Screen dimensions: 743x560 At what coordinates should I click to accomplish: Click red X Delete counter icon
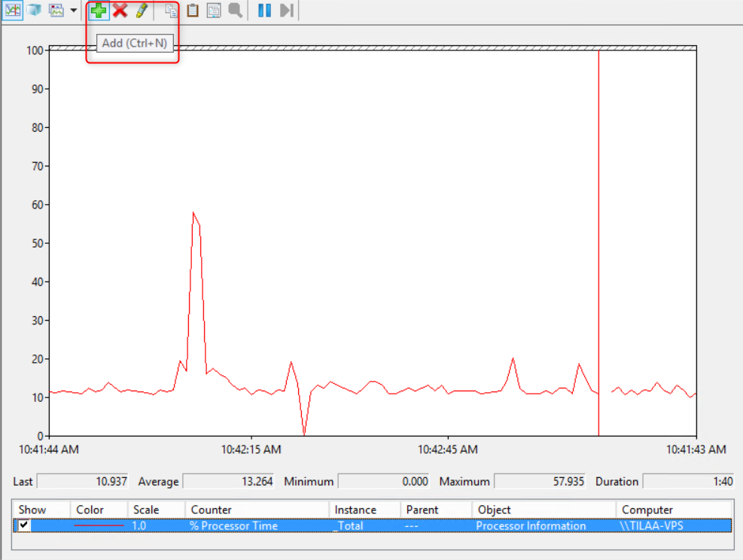click(120, 11)
